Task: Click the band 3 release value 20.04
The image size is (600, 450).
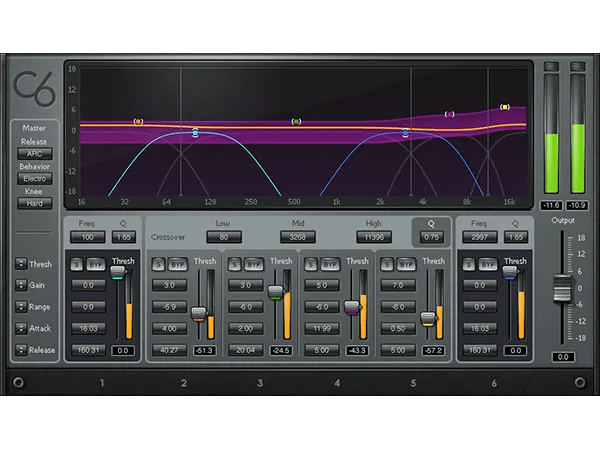Action: pyautogui.click(x=246, y=350)
